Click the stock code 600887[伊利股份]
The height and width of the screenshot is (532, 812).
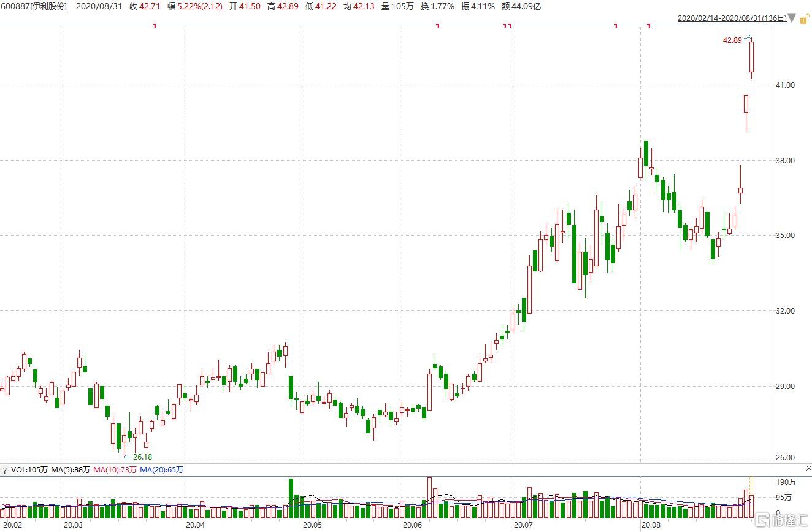[x=33, y=6]
